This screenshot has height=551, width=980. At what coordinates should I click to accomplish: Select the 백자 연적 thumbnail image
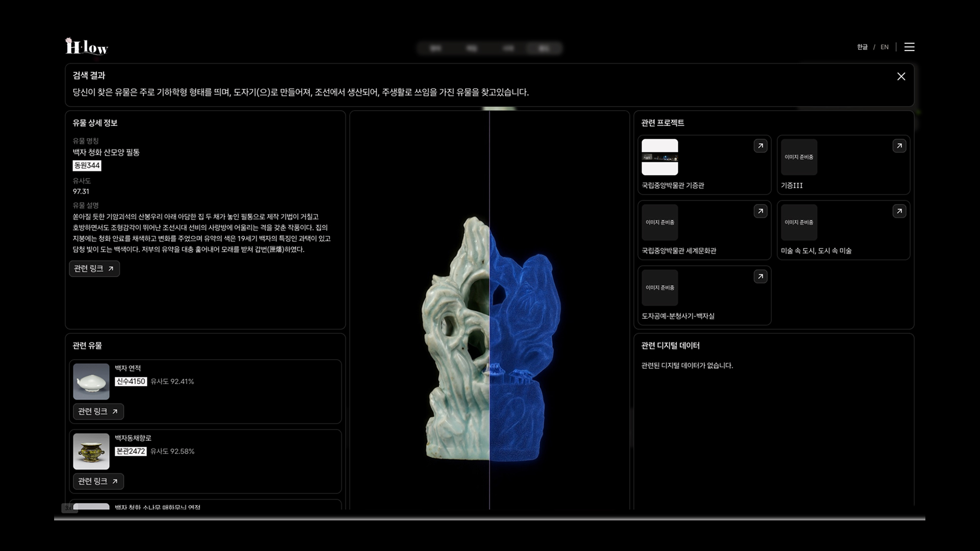pos(91,382)
